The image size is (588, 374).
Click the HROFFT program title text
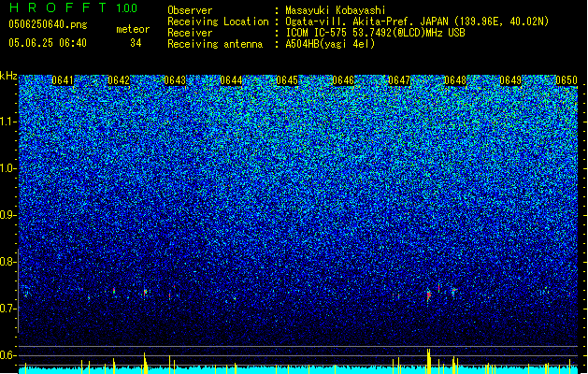pos(58,7)
